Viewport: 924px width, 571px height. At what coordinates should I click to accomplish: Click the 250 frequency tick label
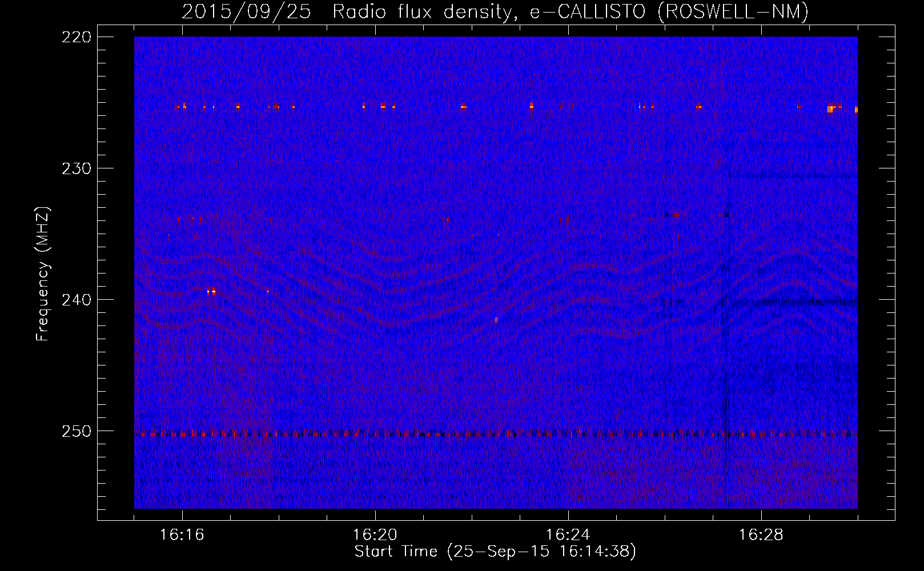tap(77, 431)
